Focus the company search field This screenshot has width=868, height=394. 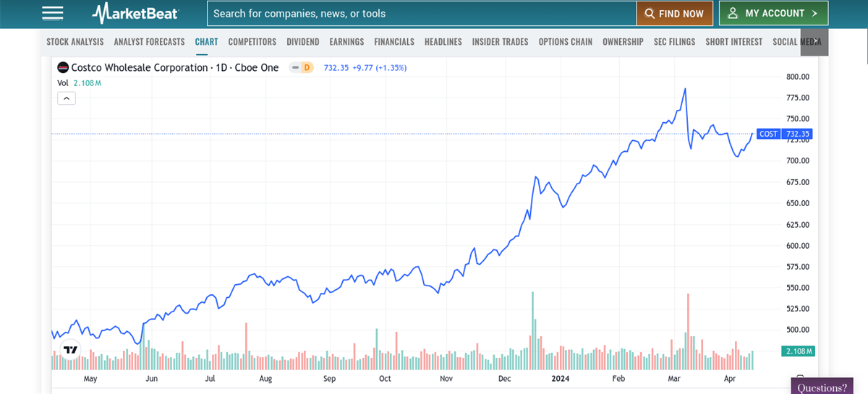tap(421, 14)
